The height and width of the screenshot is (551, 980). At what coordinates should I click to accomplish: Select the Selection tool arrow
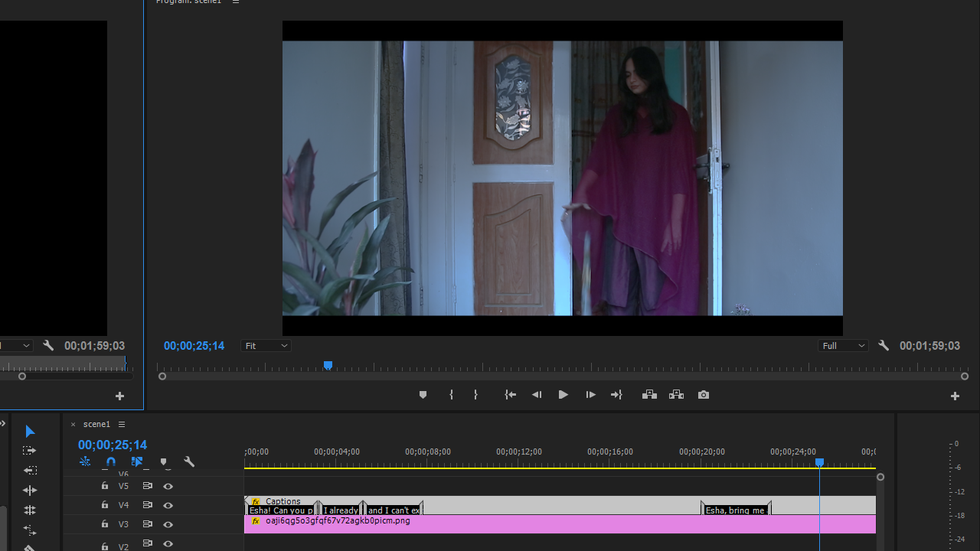(x=30, y=432)
